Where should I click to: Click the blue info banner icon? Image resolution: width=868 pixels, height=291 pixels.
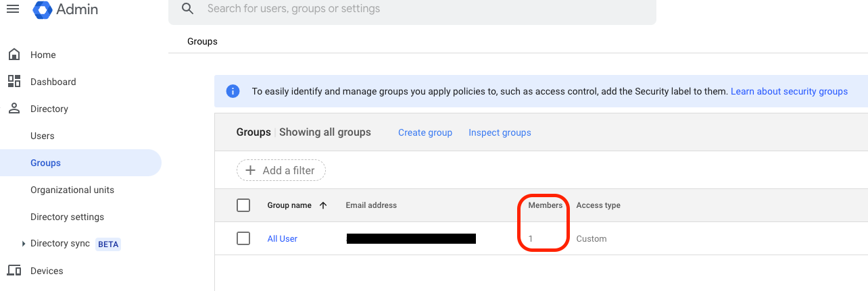coord(233,91)
